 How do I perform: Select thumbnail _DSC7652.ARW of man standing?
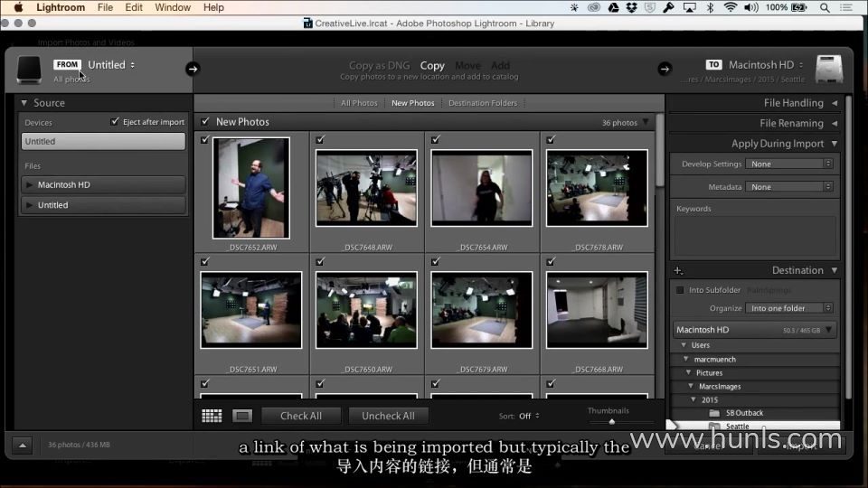(x=251, y=188)
